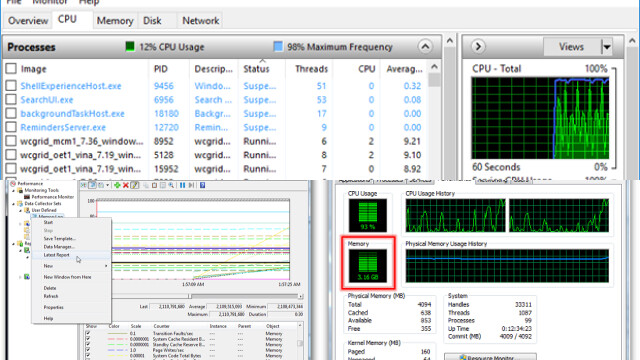This screenshot has width=640, height=360.
Task: Sort by the Threads column header
Action: (311, 69)
